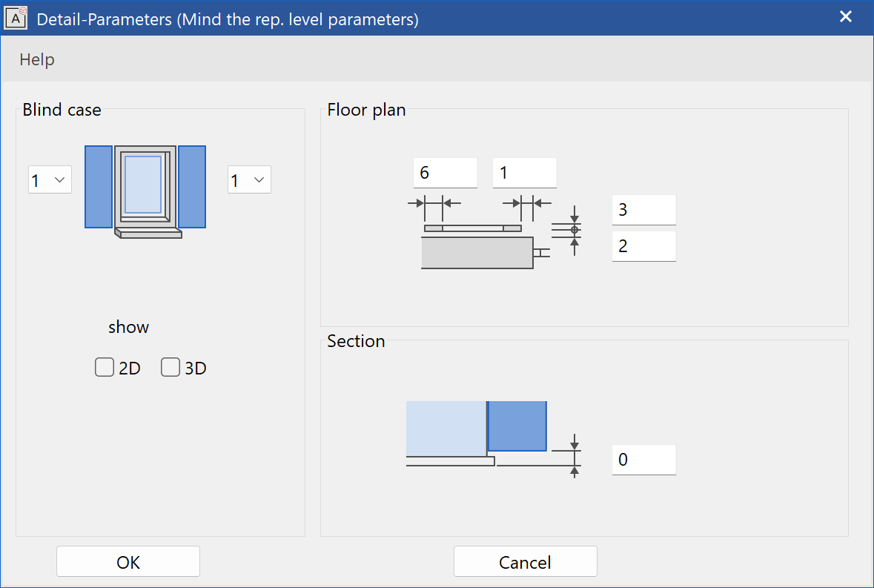Viewport: 874px width, 588px height.
Task: Click the 'Section' group title
Action: 356,341
